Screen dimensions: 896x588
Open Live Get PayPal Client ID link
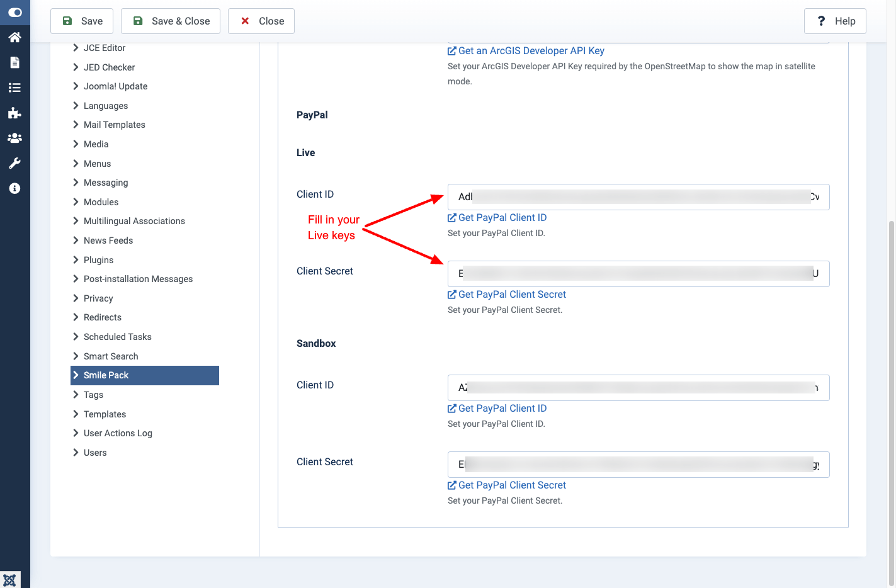click(497, 217)
